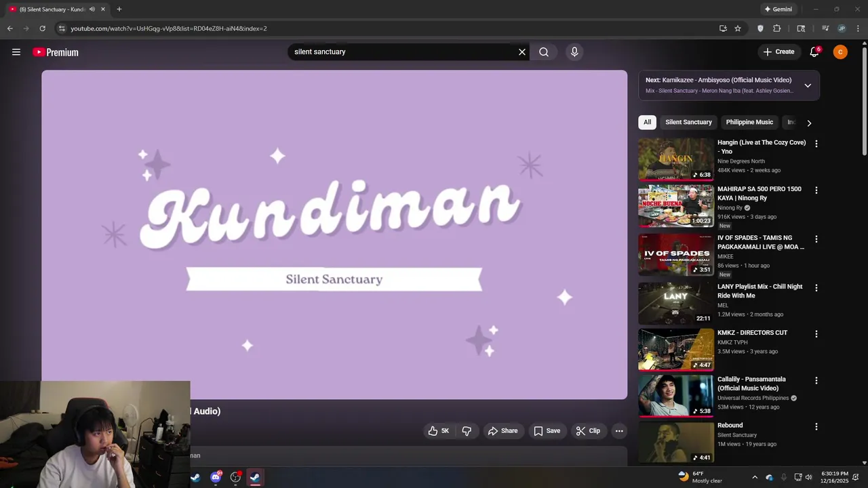
Task: Open the tab search toolbar icon
Action: [801, 28]
